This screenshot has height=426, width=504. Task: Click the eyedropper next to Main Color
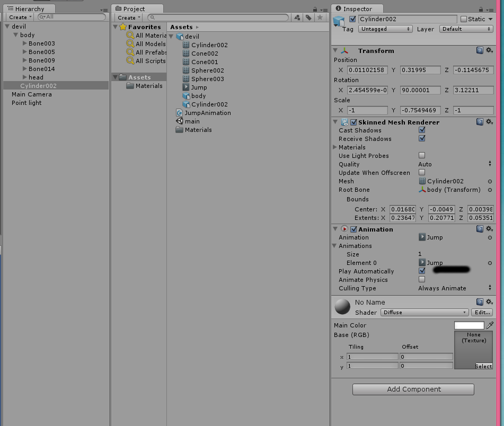(x=490, y=325)
